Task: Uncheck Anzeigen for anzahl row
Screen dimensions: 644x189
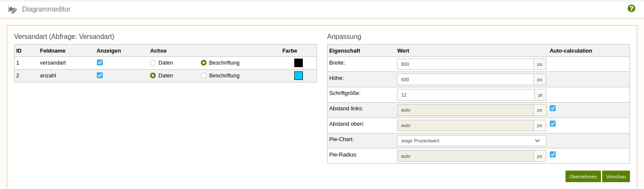Action: pyautogui.click(x=100, y=75)
